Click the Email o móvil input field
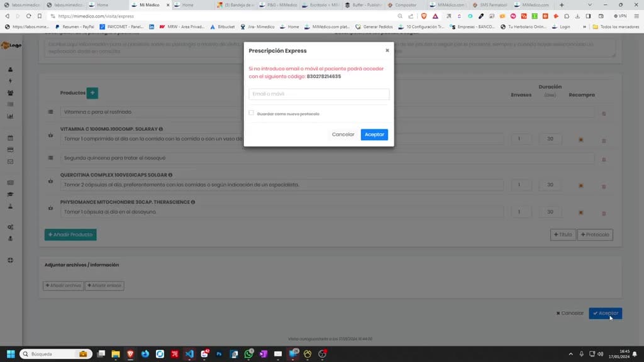Image resolution: width=644 pixels, height=362 pixels. click(x=319, y=94)
